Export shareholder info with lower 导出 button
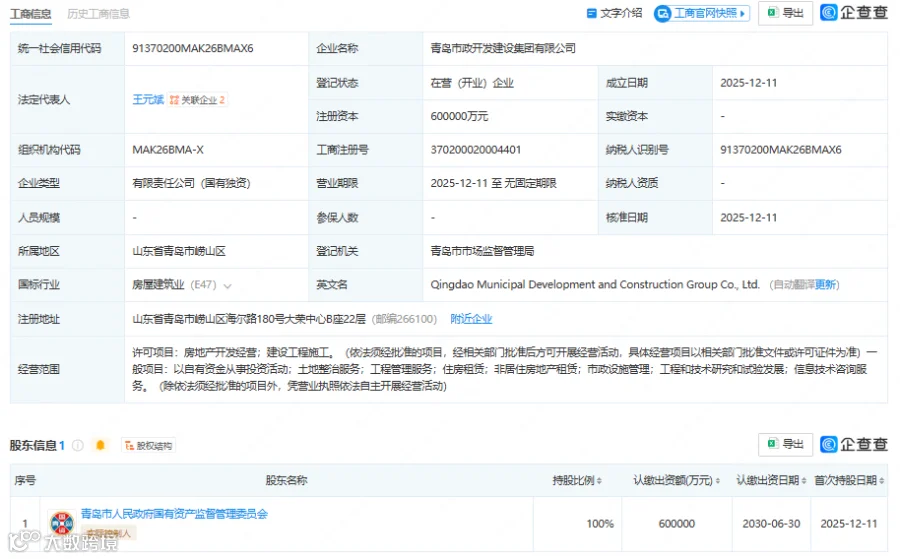 [x=785, y=444]
